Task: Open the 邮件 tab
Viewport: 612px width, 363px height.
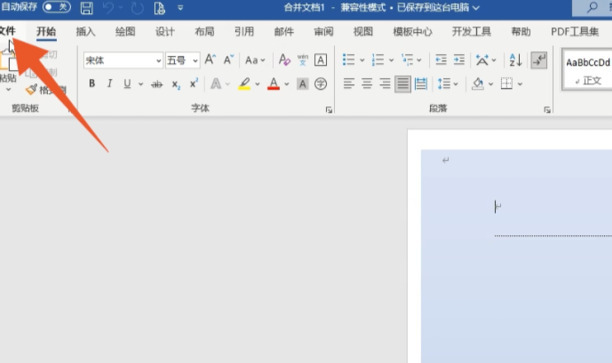Action: [284, 31]
